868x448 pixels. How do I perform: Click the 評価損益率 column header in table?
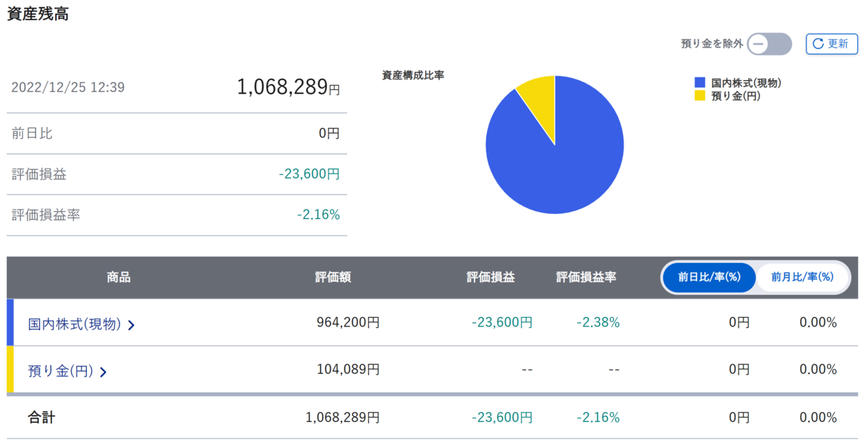587,277
